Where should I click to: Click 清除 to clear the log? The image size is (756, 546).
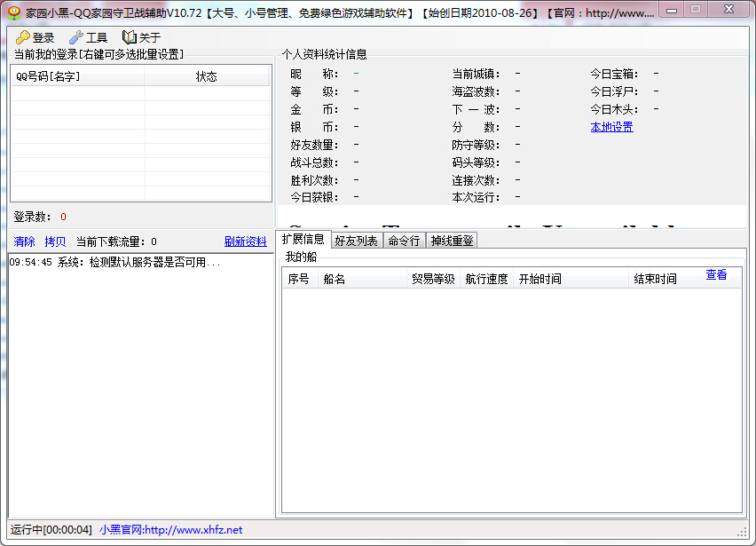click(23, 241)
